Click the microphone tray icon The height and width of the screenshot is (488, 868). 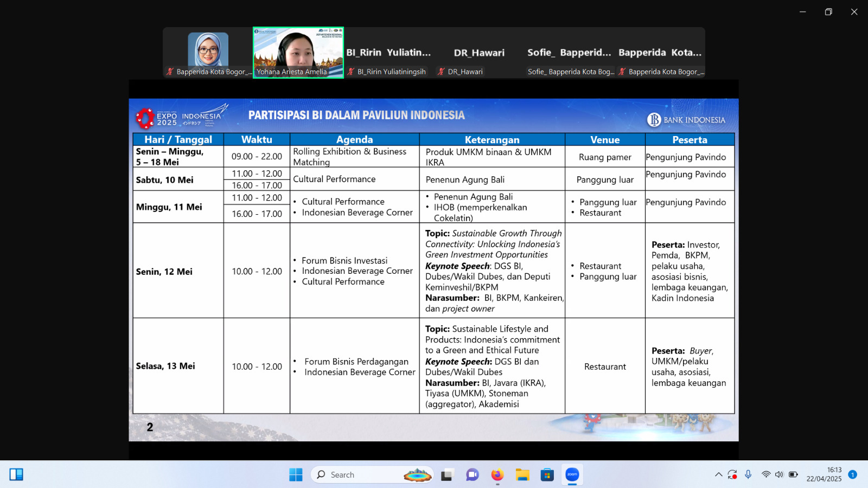[748, 474]
